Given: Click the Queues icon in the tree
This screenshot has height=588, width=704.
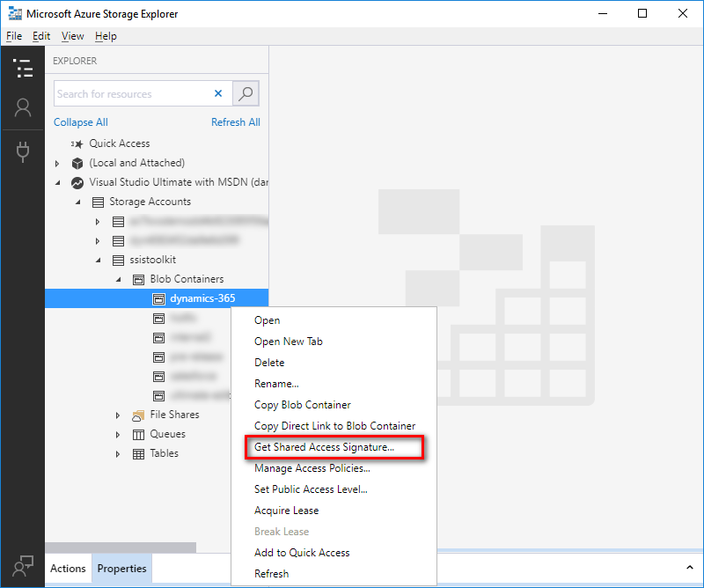Looking at the screenshot, I should (138, 434).
